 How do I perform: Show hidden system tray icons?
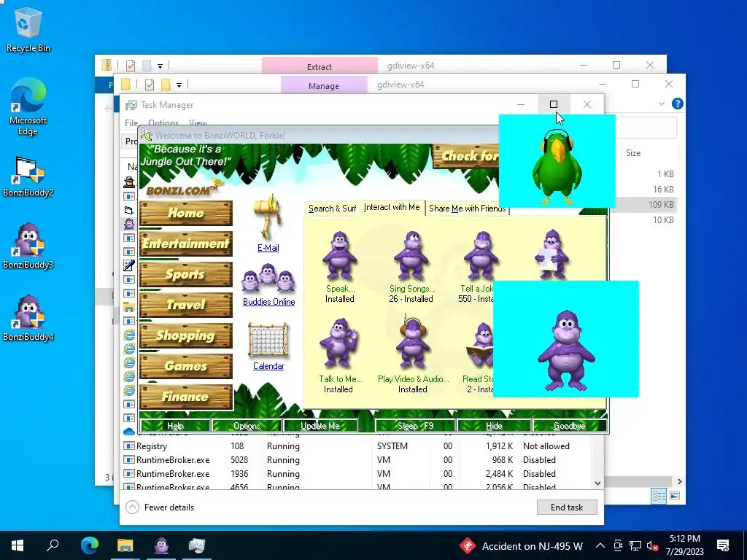tap(600, 545)
